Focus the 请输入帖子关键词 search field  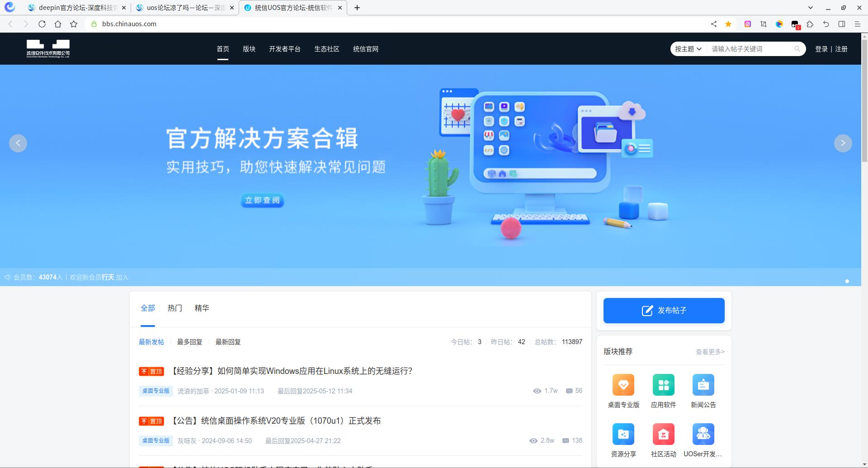point(751,49)
